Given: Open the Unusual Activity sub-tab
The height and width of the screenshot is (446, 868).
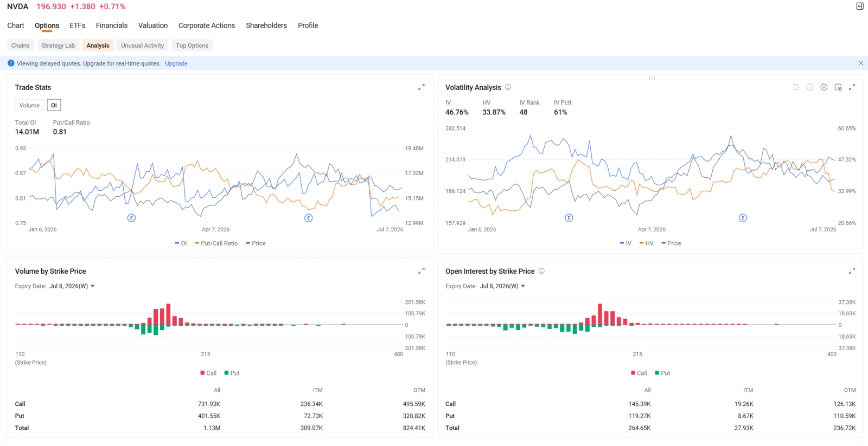Looking at the screenshot, I should (x=142, y=46).
